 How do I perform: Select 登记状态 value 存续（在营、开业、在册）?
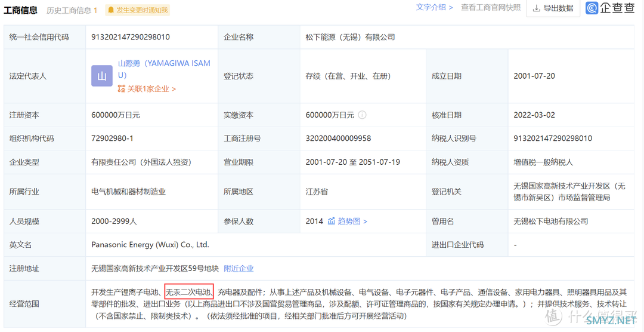coord(348,76)
